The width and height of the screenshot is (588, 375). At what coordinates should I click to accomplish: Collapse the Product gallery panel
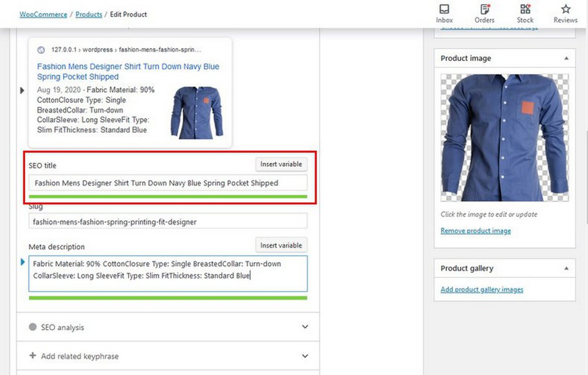click(566, 268)
